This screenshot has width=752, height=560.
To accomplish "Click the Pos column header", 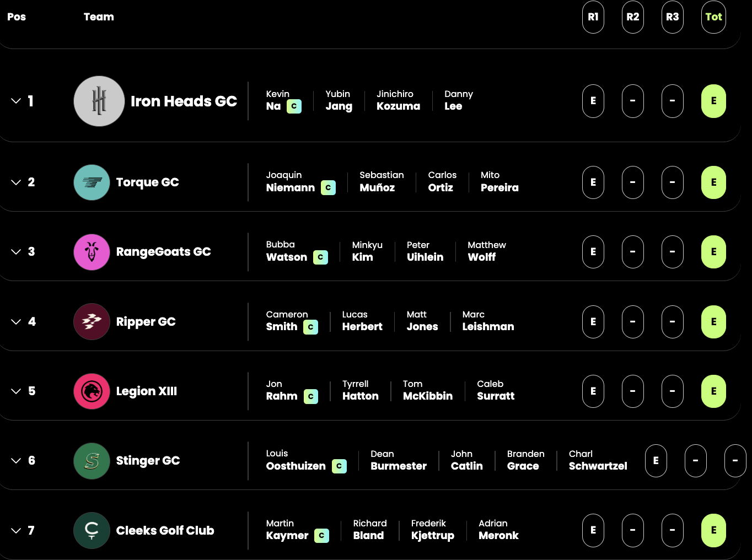I will [x=17, y=17].
